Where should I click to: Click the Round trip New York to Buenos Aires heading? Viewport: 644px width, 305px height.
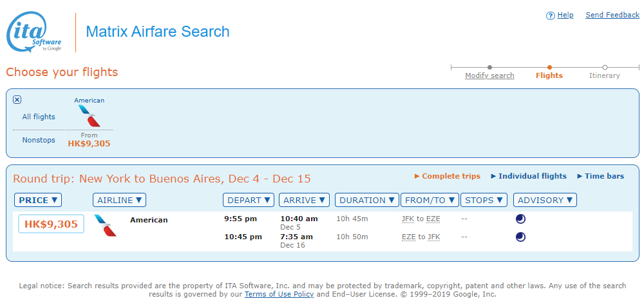tap(162, 179)
